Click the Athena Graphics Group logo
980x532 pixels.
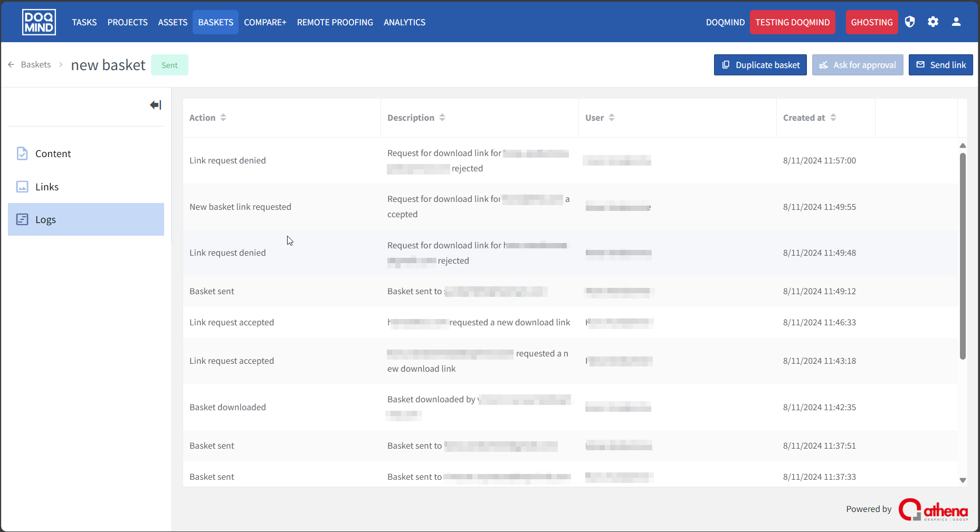[933, 509]
